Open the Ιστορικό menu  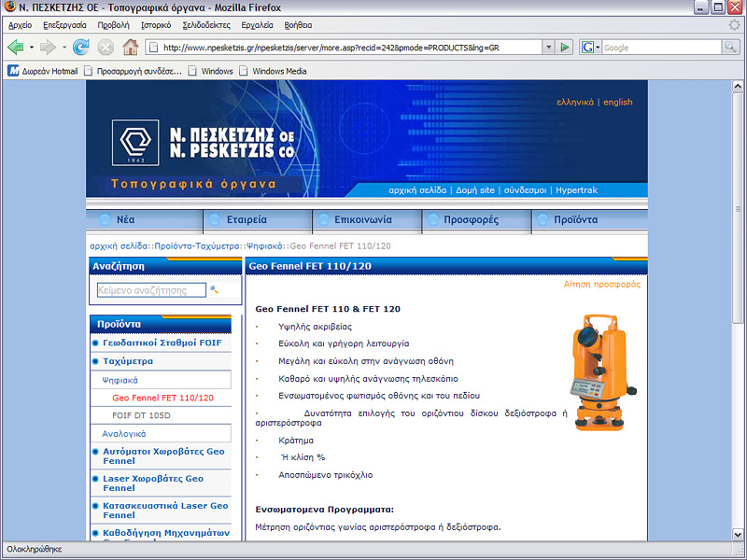(x=156, y=25)
